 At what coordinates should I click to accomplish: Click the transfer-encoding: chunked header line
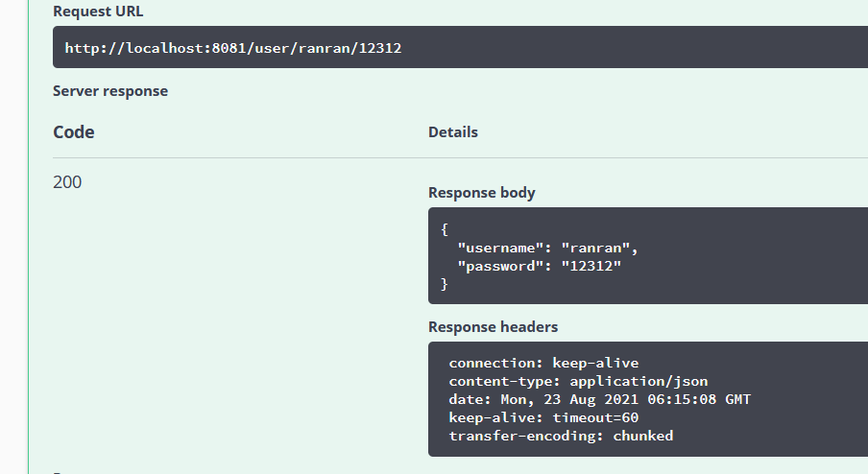click(x=561, y=437)
